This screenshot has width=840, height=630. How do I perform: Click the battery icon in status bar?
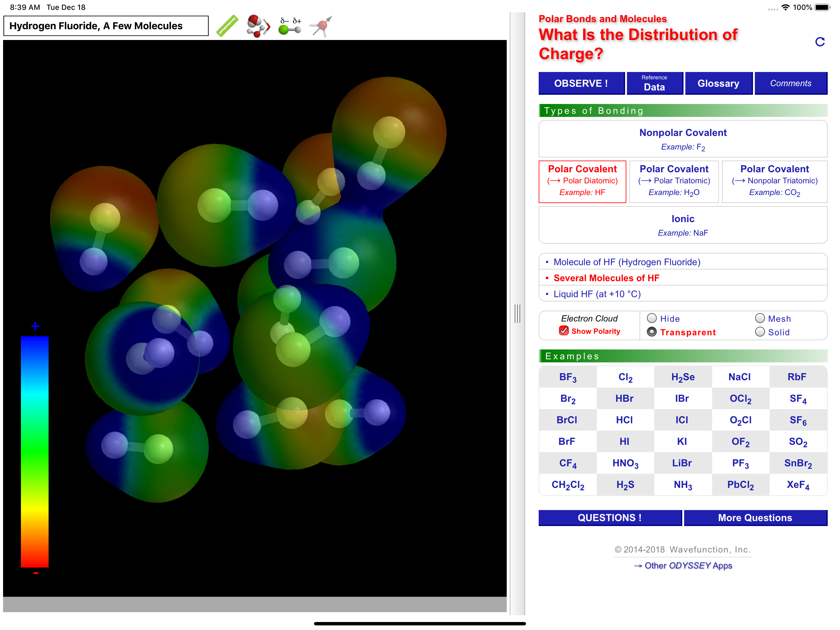tap(822, 7)
